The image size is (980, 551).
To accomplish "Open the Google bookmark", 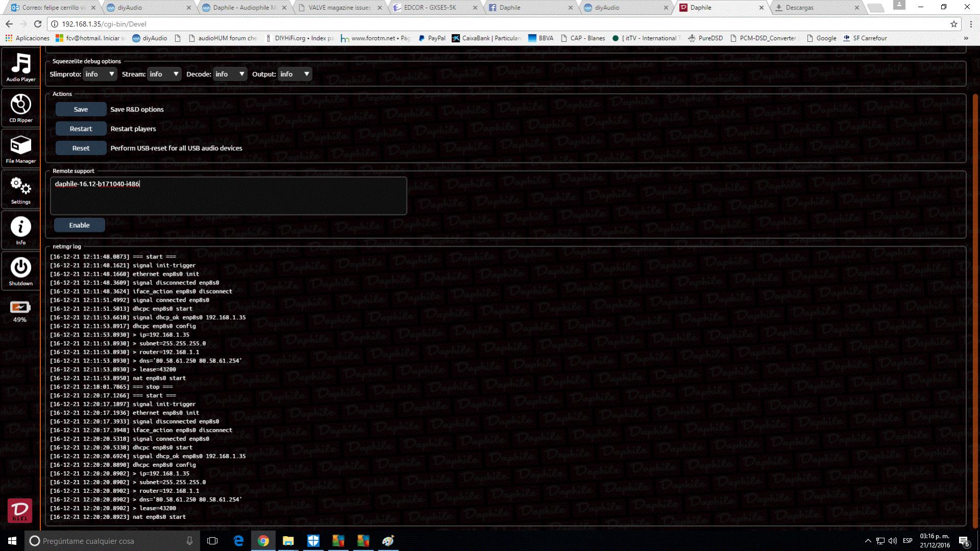I will click(821, 38).
